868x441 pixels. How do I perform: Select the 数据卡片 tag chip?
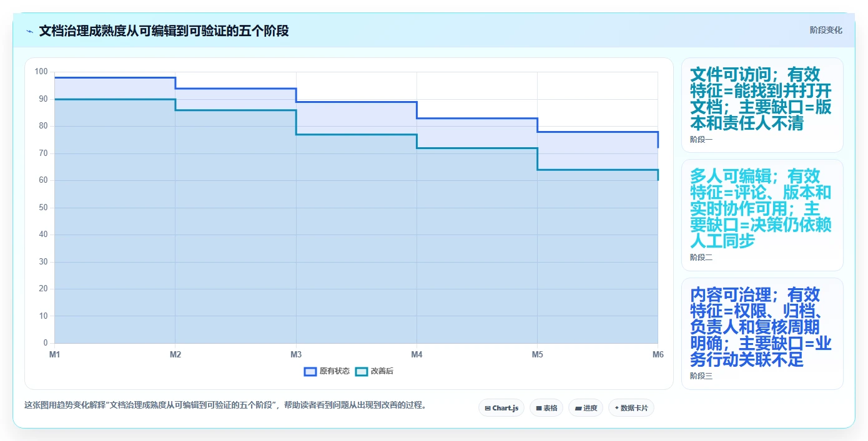tap(631, 408)
